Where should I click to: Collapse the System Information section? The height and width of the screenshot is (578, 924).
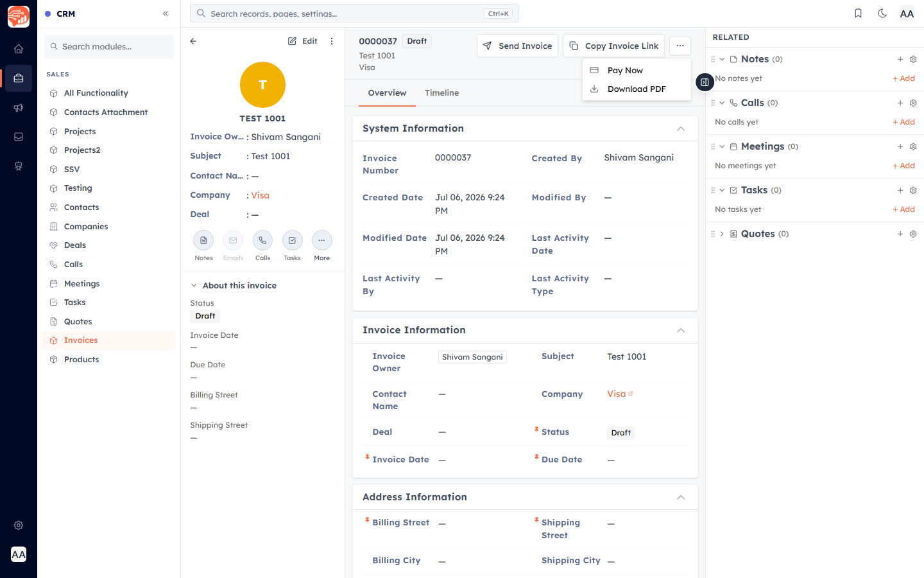681,128
